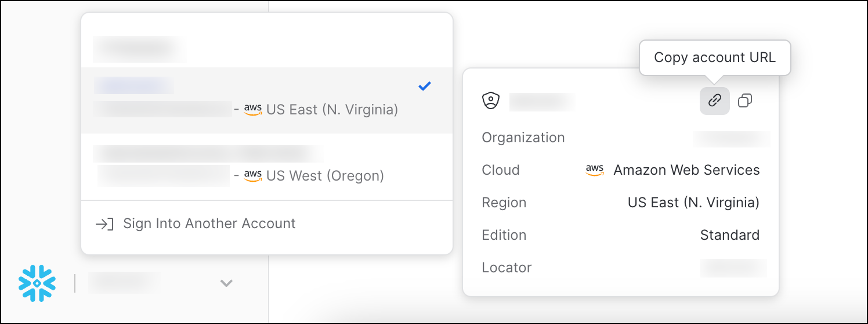The image size is (868, 324).
Task: Click the Amazon Web Services cloud value
Action: click(x=686, y=170)
